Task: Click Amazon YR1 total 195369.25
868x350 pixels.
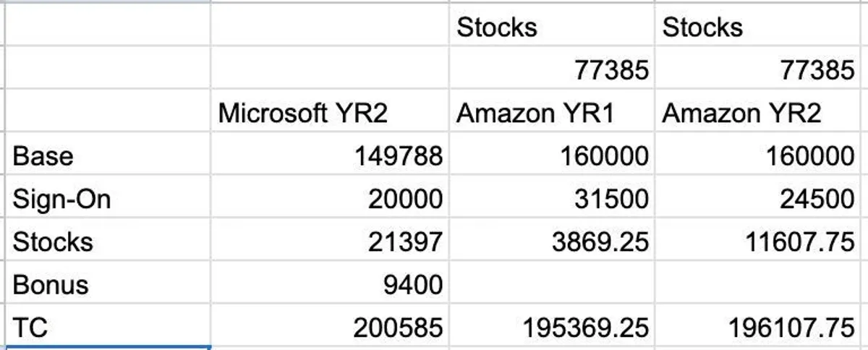Action: pyautogui.click(x=585, y=327)
